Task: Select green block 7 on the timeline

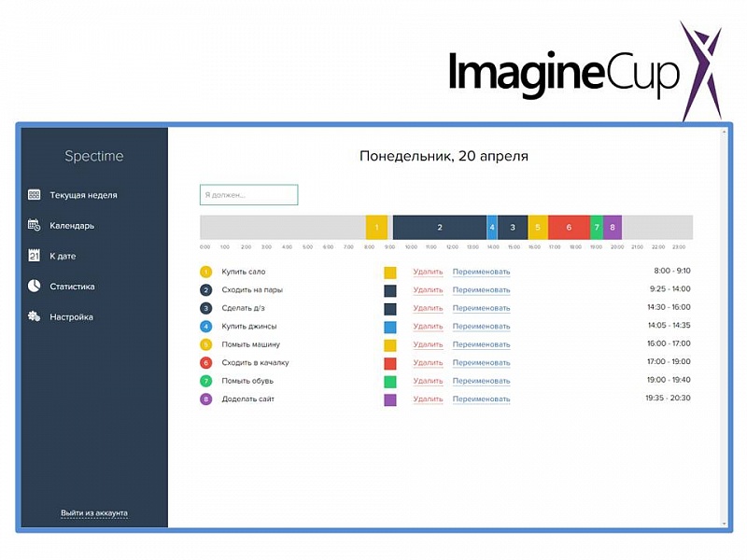Action: 597,227
